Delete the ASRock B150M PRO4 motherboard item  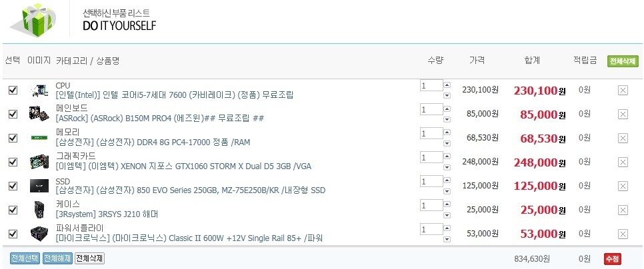point(623,115)
